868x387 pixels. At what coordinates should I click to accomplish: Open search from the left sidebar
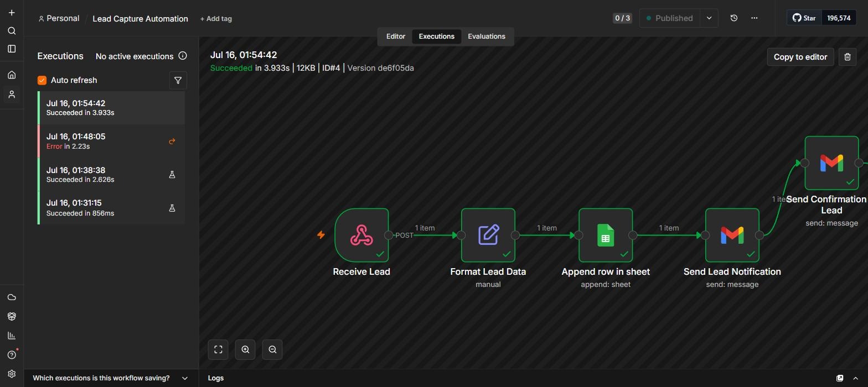point(12,31)
